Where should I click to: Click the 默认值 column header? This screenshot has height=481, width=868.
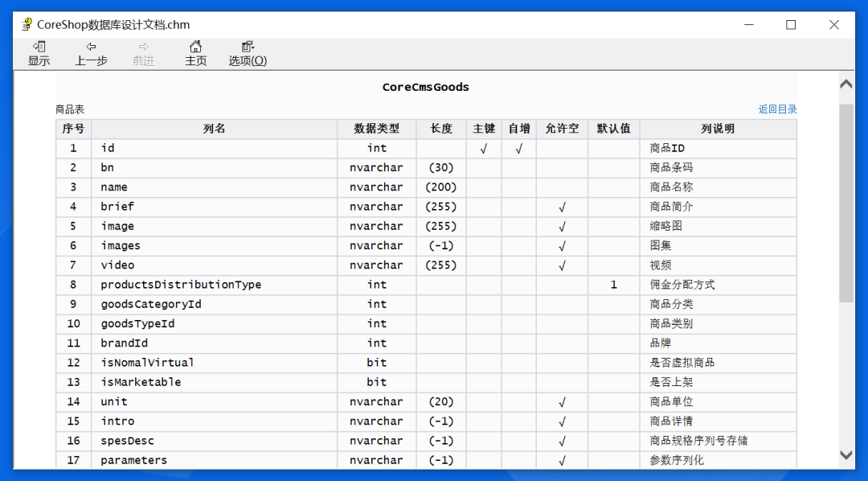point(614,129)
